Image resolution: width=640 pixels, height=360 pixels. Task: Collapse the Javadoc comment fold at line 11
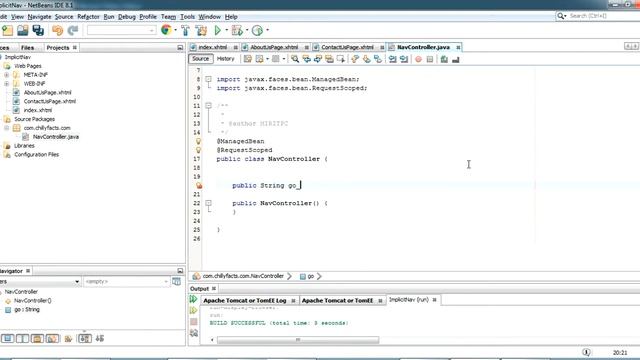pyautogui.click(x=209, y=106)
